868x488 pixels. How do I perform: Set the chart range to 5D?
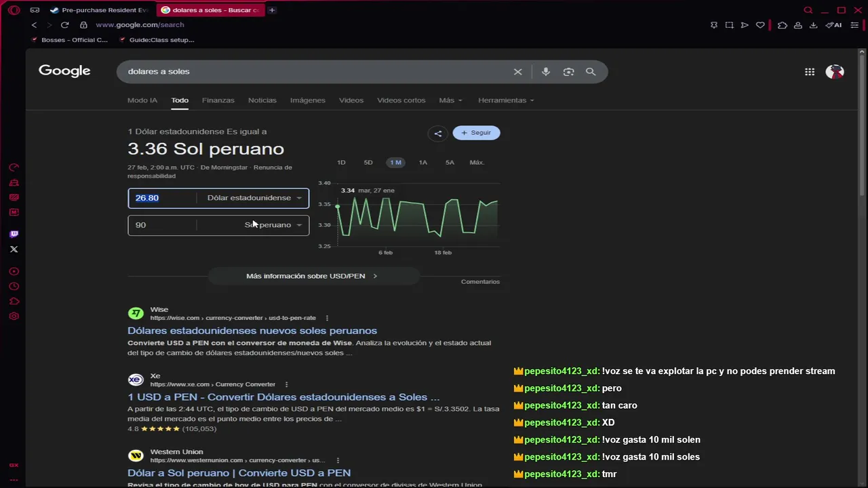[x=368, y=163]
